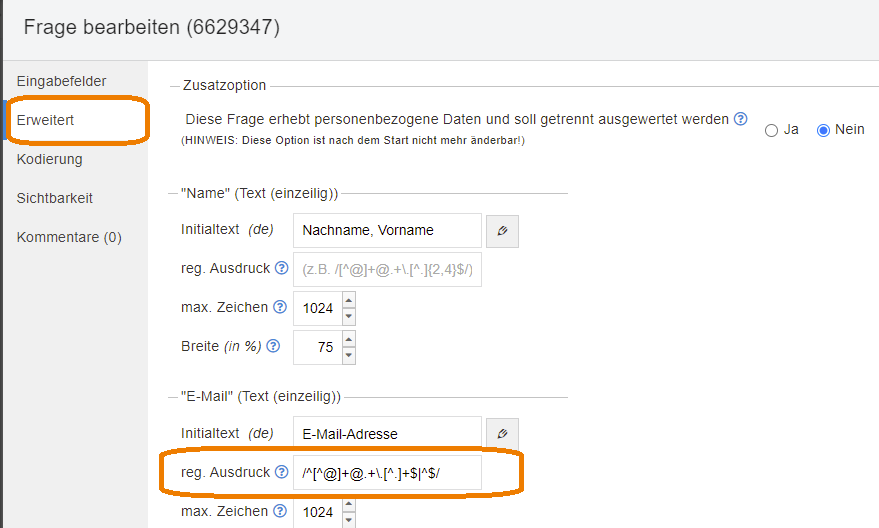The image size is (879, 528).
Task: Switch to the Kodierung tab
Action: pos(50,159)
